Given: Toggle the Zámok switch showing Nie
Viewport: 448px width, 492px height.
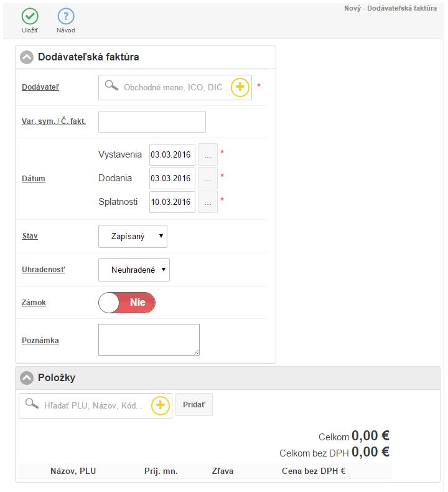Looking at the screenshot, I should pos(127,303).
